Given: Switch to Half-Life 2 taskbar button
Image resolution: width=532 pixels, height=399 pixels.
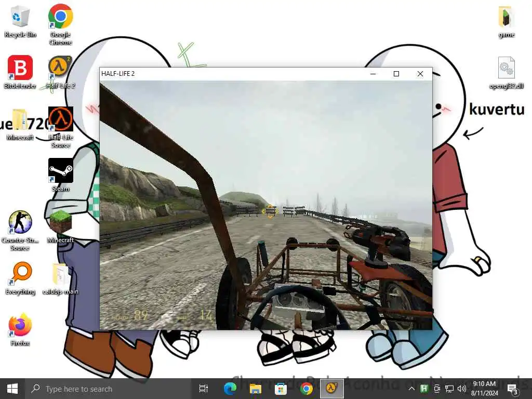Looking at the screenshot, I should (332, 389).
